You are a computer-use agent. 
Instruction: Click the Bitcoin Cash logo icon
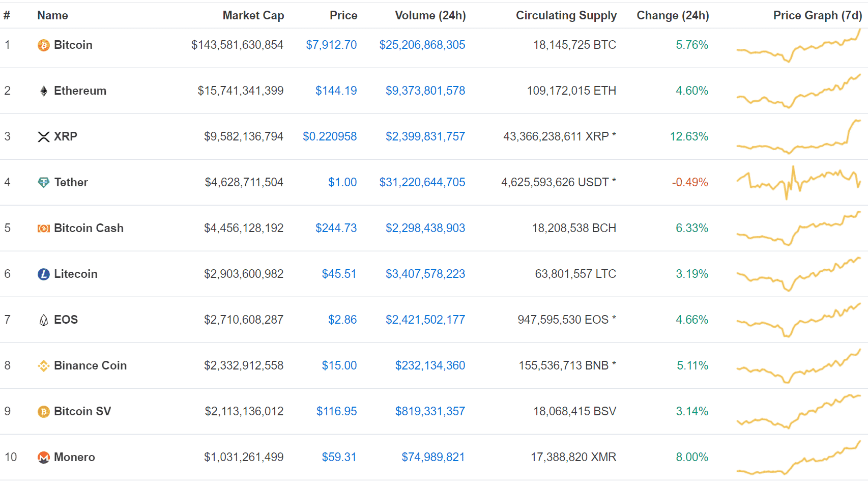click(44, 229)
